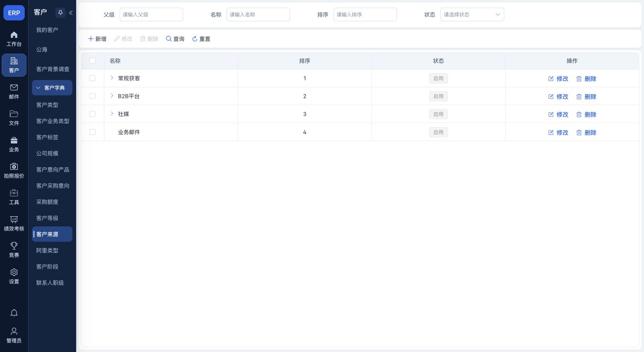
Task: Open the 工具 toolbox module
Action: pos(14,197)
